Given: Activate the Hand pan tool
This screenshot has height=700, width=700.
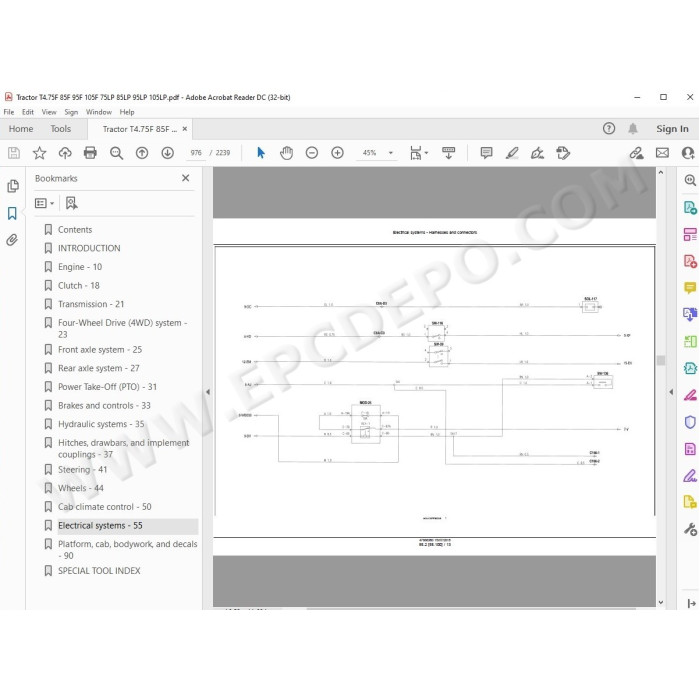Looking at the screenshot, I should point(286,153).
